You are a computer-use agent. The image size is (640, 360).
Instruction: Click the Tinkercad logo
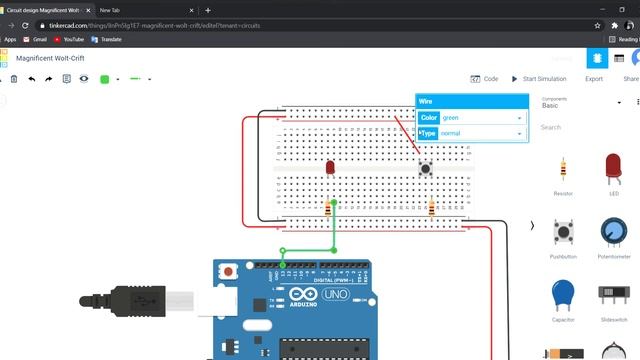coord(4,58)
